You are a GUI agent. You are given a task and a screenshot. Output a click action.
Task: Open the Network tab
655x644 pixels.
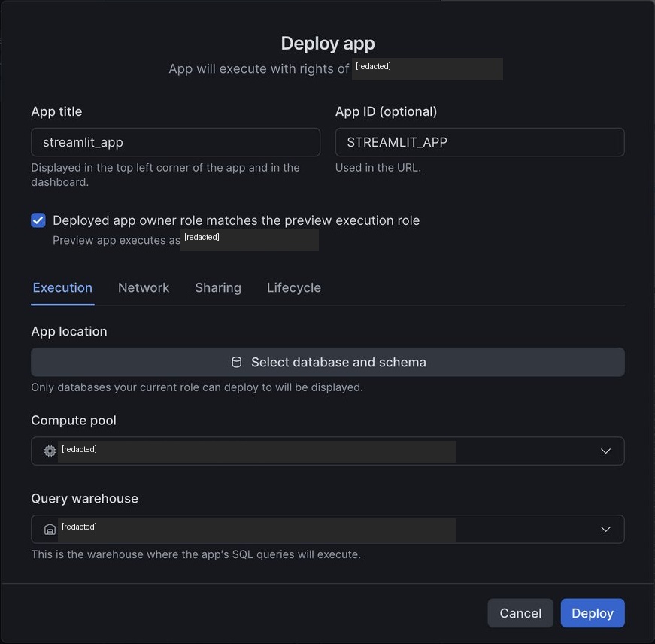144,287
